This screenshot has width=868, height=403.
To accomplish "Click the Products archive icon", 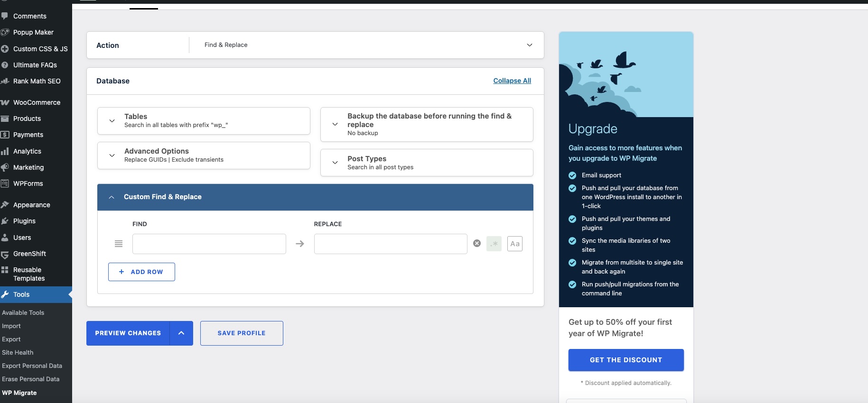I will [x=5, y=119].
